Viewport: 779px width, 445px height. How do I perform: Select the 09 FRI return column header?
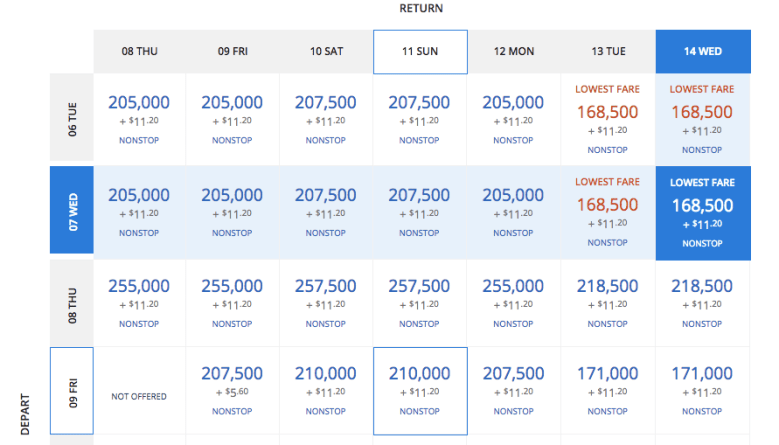(x=232, y=51)
